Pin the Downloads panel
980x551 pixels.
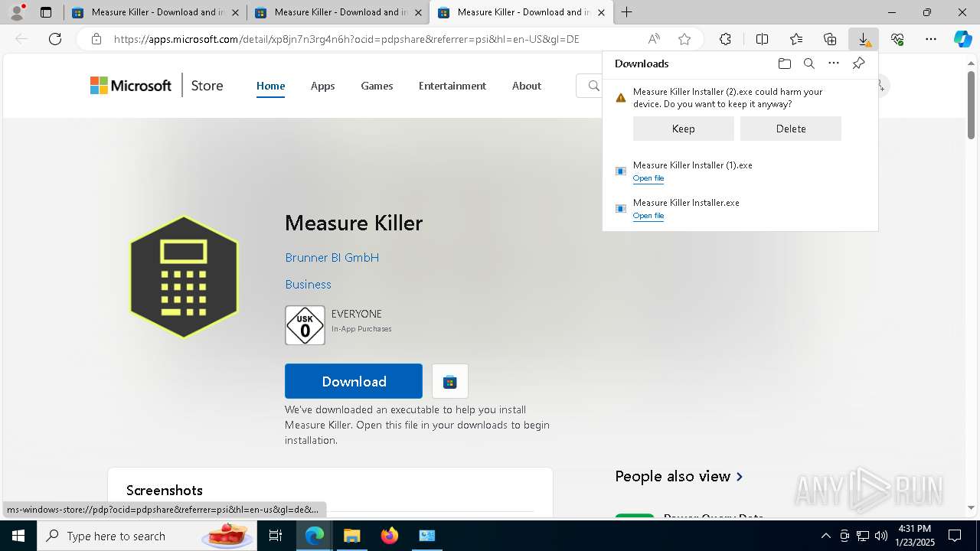pos(858,64)
